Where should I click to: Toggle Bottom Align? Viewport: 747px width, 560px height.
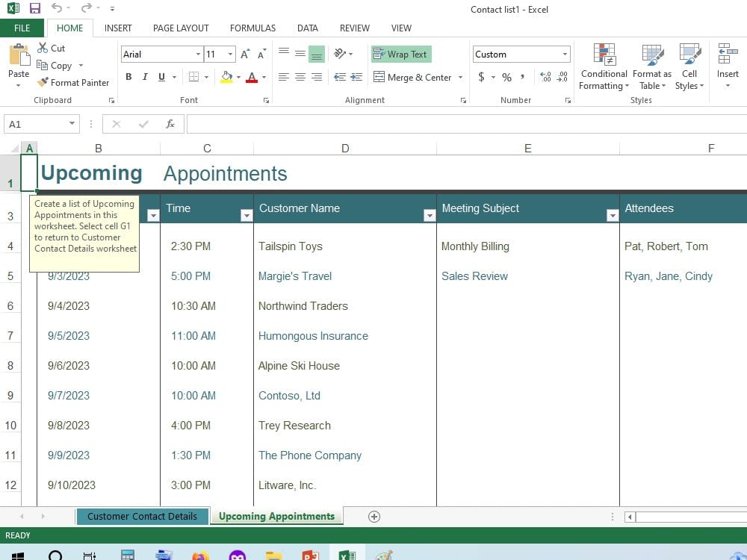[x=317, y=53]
